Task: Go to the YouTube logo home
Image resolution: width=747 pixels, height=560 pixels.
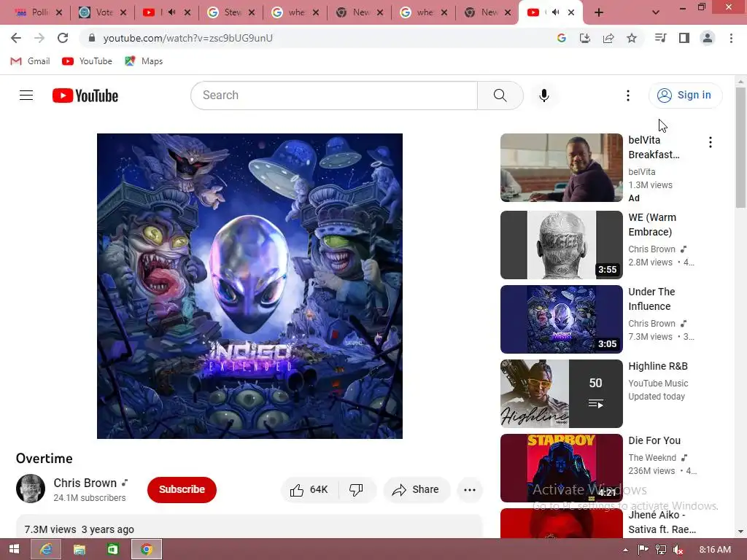Action: click(x=85, y=96)
